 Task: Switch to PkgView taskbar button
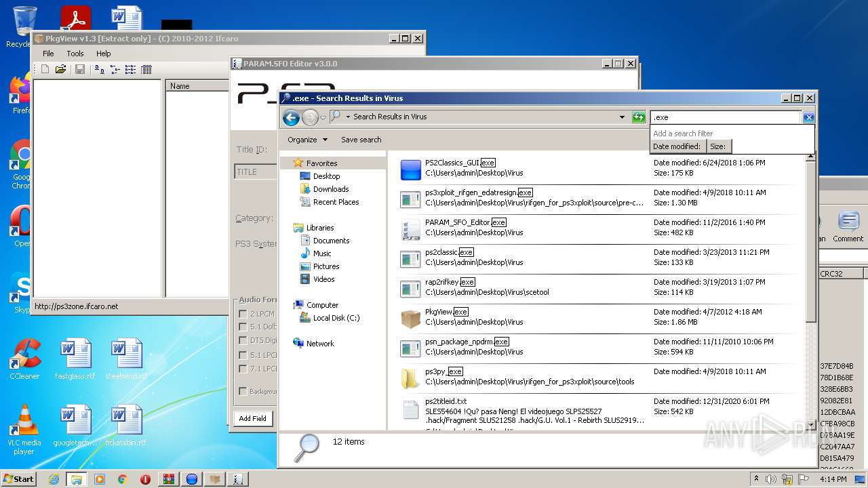[x=215, y=479]
